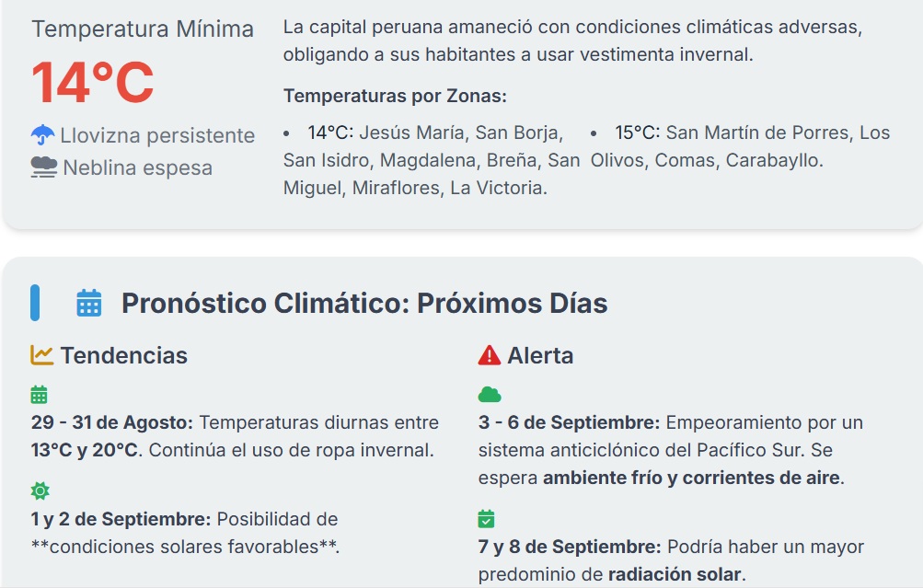Click the orange chart icon next to Tendencias
923x588 pixels.
[x=41, y=355]
